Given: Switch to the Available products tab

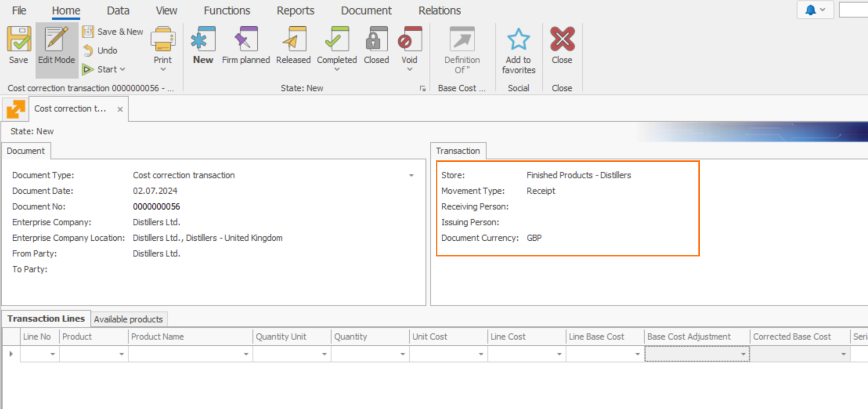Looking at the screenshot, I should click(128, 319).
